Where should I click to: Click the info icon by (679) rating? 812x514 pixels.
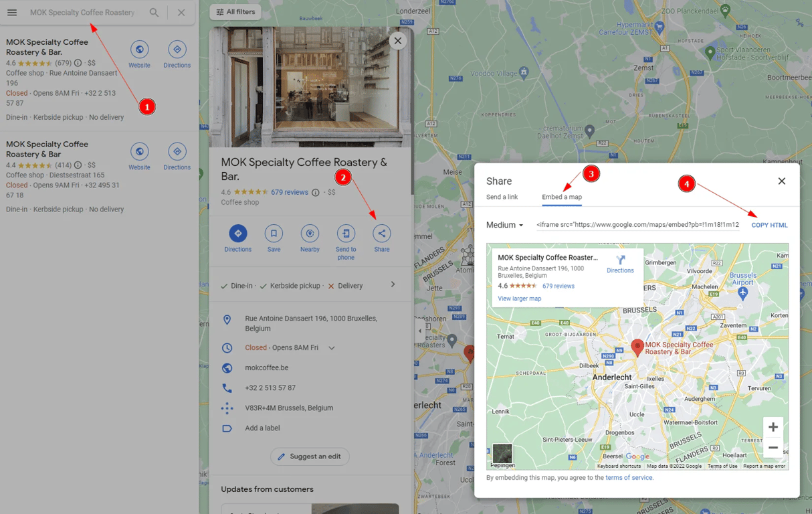[78, 63]
